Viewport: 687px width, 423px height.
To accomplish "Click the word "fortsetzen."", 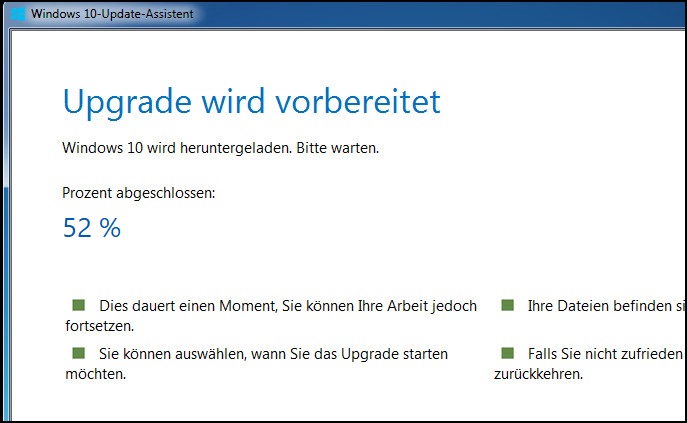I will (98, 325).
